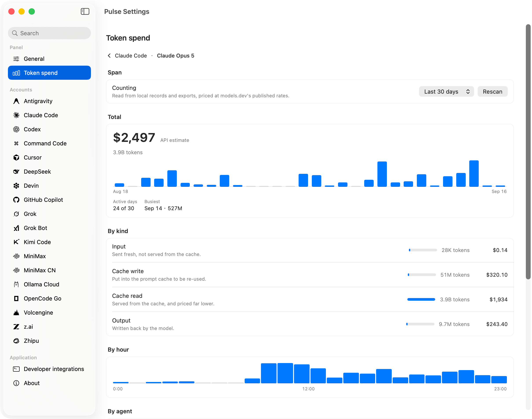Rescan the token records

tap(492, 91)
